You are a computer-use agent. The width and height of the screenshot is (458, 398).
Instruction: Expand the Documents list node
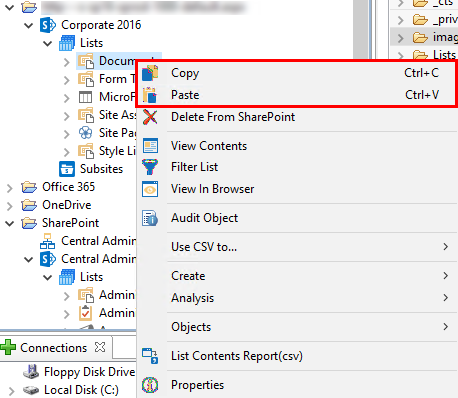pyautogui.click(x=67, y=62)
